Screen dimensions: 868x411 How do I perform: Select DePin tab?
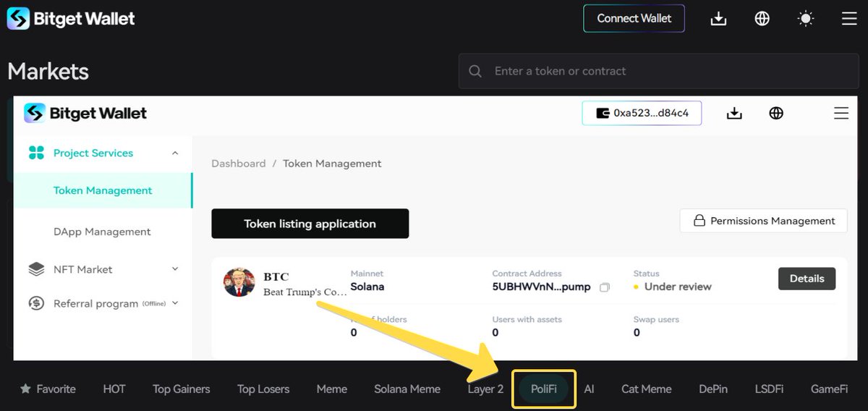tap(713, 389)
